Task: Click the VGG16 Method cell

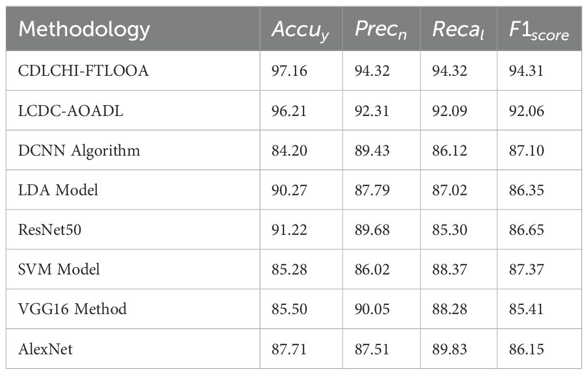Action: pyautogui.click(x=72, y=309)
